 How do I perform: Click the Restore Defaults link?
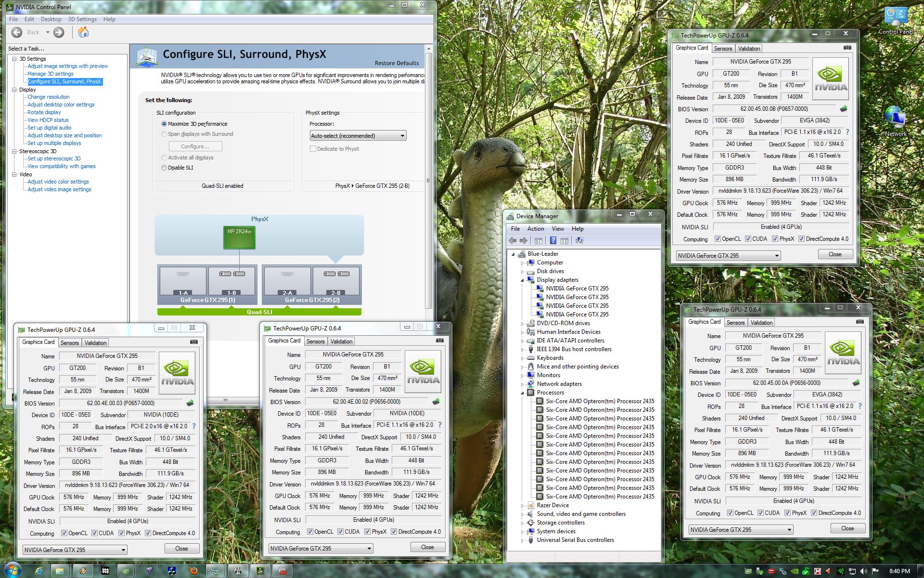point(397,63)
